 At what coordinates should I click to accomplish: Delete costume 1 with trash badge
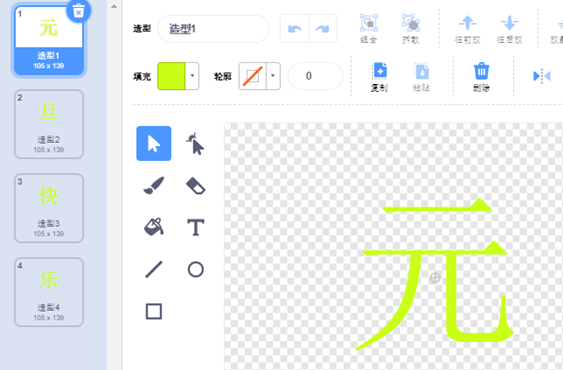(x=78, y=11)
